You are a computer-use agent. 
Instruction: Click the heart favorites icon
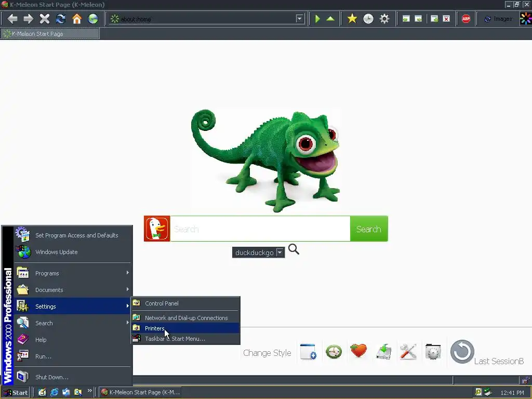coord(358,351)
